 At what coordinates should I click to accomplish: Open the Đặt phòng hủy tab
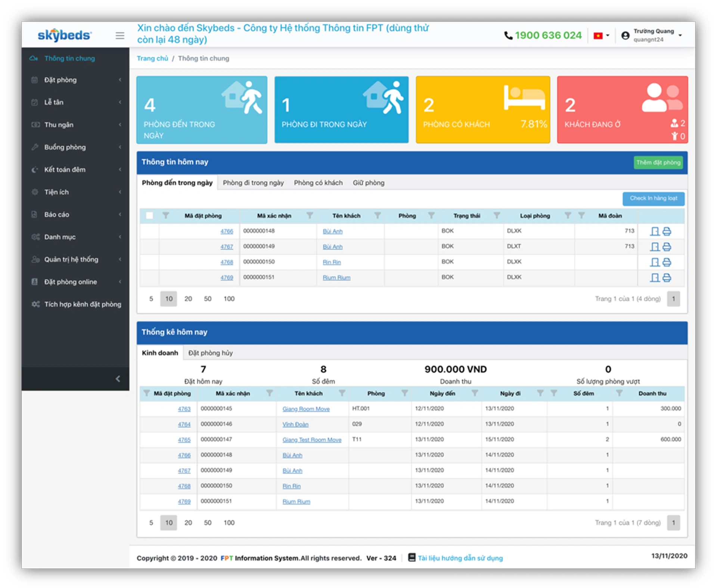[x=210, y=353]
